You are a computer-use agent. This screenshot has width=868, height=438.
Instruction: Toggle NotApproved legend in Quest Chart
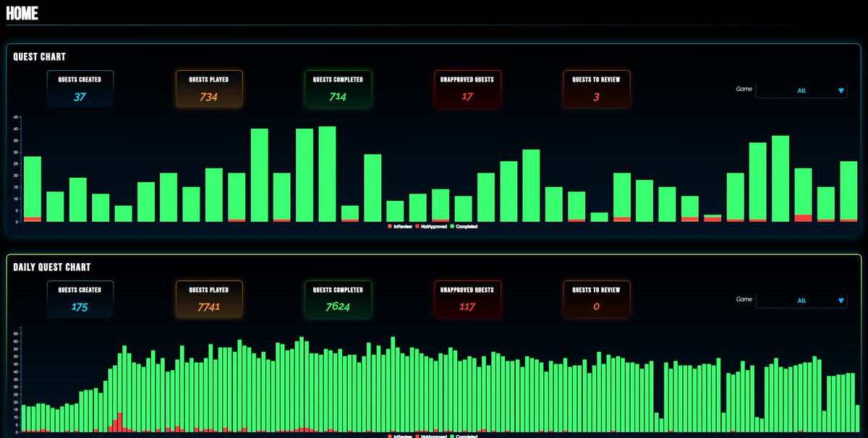[x=431, y=226]
